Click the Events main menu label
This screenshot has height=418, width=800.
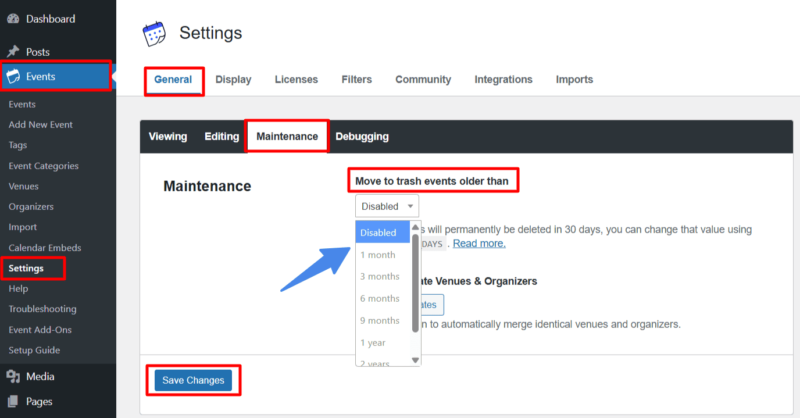[x=40, y=77]
